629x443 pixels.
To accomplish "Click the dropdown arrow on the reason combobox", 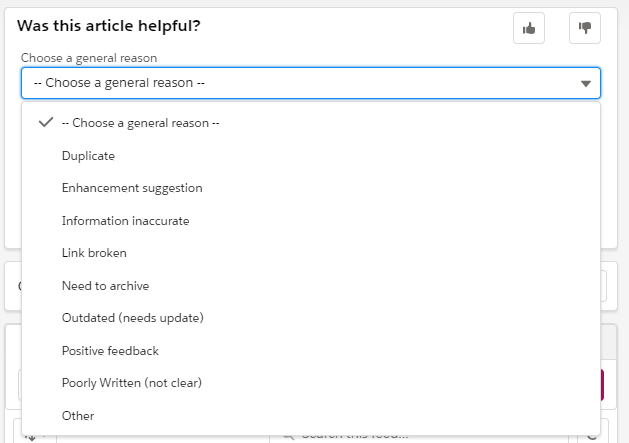I will (x=586, y=83).
